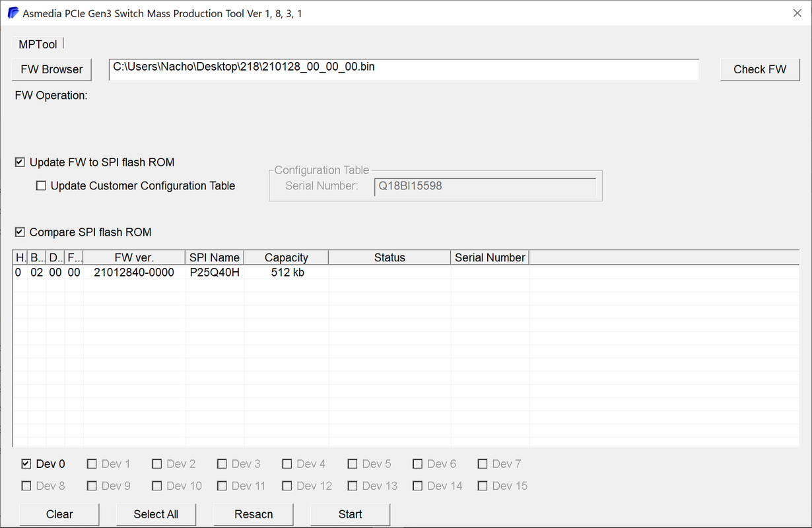Toggle the Dev 5 checkbox

point(353,464)
